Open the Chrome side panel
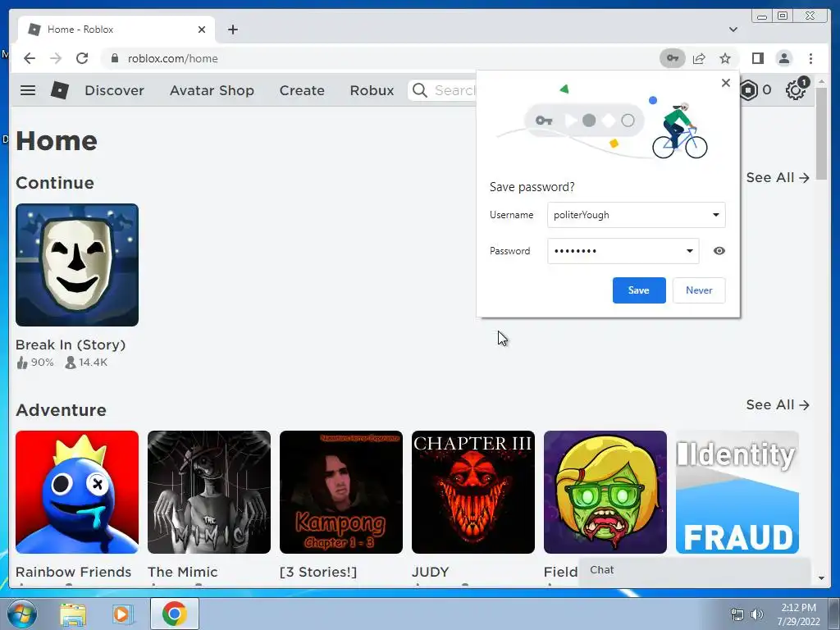Screen dimensions: 840x630 click(x=757, y=58)
